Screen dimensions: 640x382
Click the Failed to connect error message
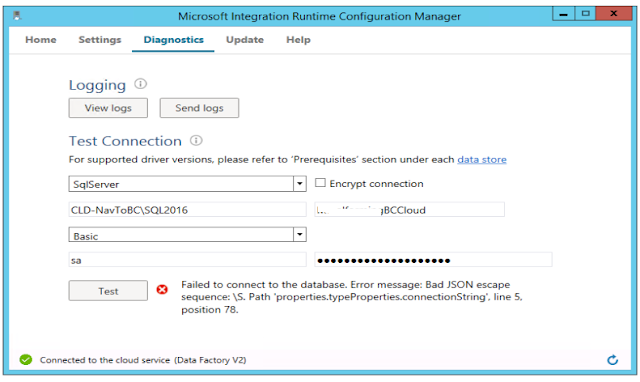click(352, 297)
